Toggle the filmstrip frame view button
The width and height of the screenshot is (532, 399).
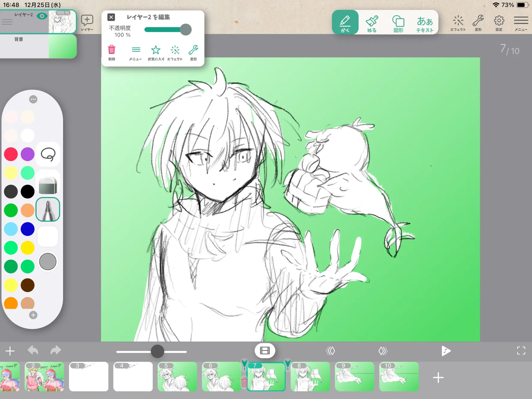click(265, 351)
